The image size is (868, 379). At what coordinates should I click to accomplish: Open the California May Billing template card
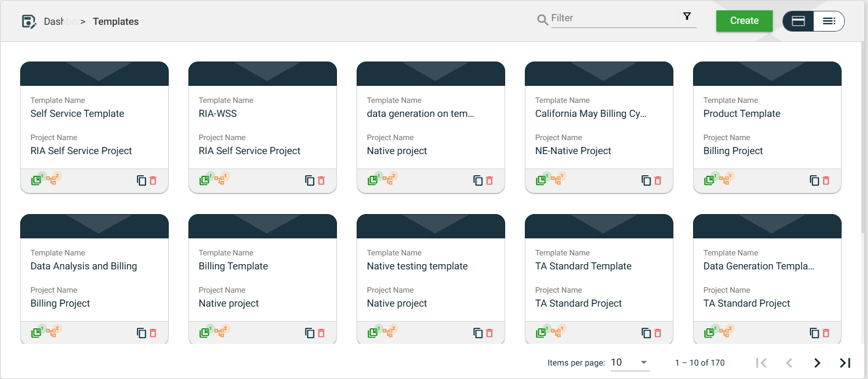pos(598,126)
